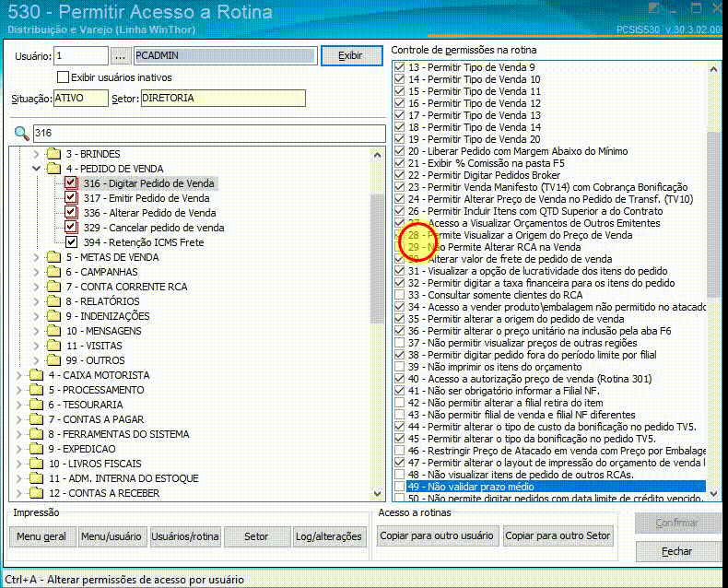This screenshot has width=728, height=588.
Task: Check permission 37 - Não permitir visualizar preços
Action: [399, 343]
